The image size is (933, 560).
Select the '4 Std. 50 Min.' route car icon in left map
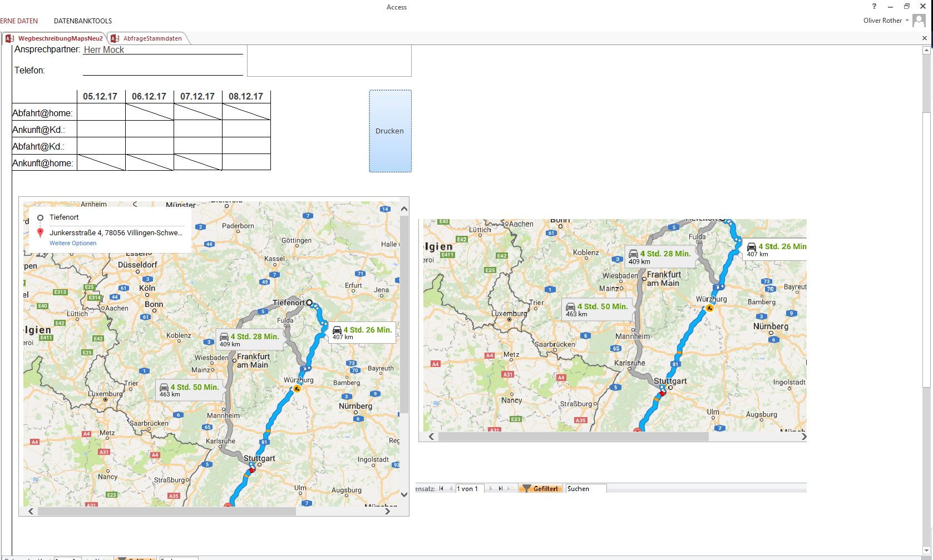164,387
